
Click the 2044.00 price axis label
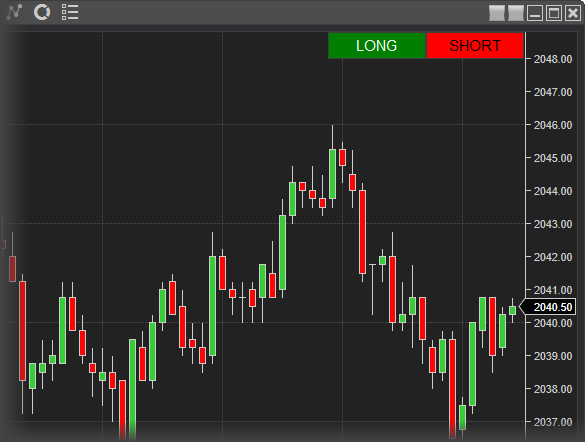(553, 191)
